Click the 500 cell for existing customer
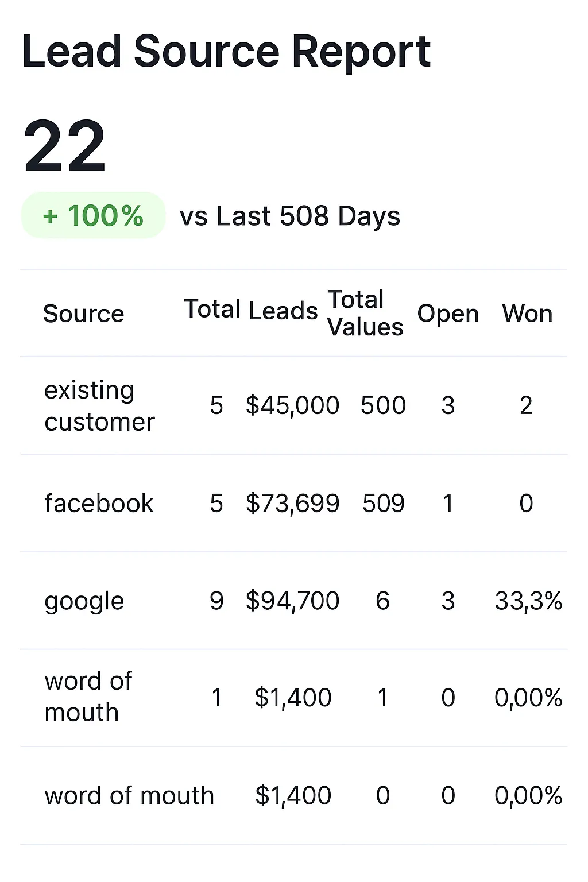Viewport: 588px width, 882px height. [x=383, y=405]
